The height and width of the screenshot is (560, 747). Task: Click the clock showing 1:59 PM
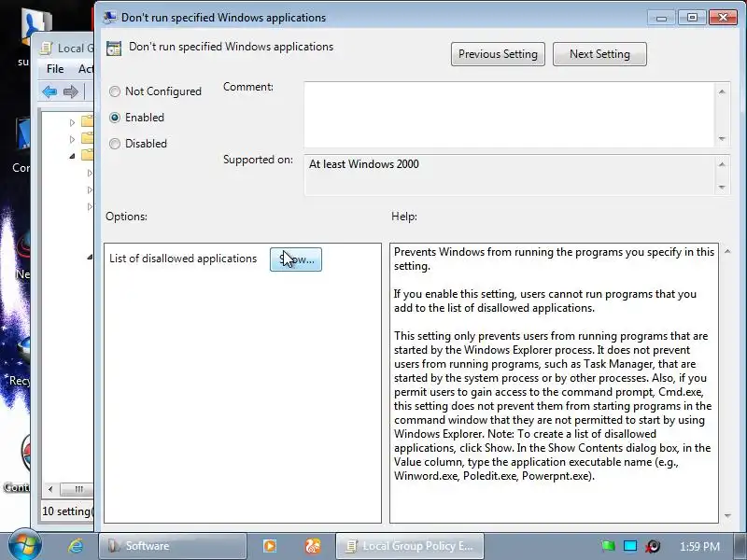coord(699,546)
